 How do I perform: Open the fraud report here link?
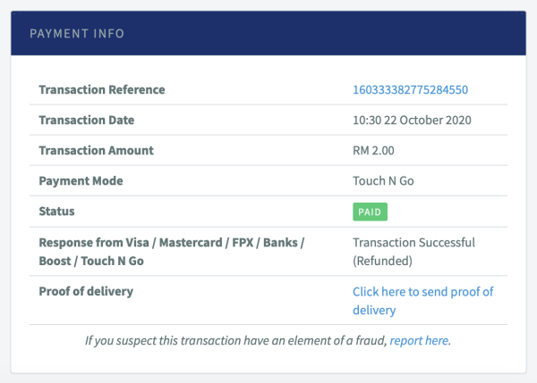click(419, 341)
